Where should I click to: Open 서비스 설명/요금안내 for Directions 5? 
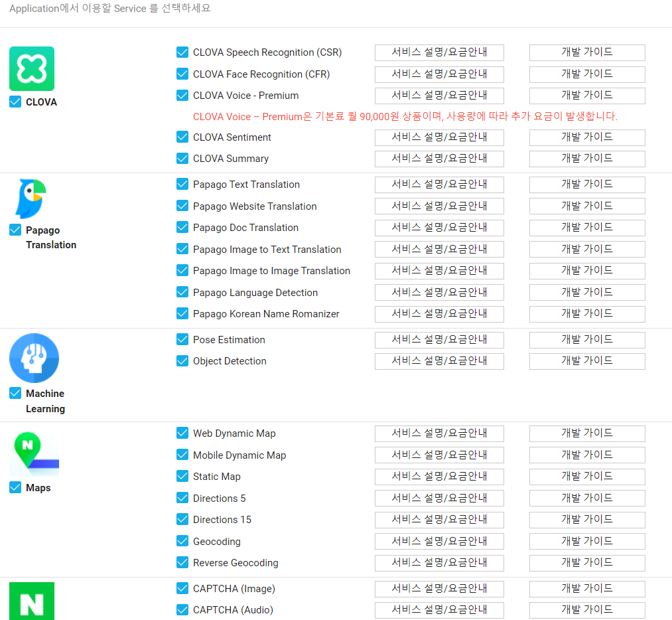(x=439, y=498)
